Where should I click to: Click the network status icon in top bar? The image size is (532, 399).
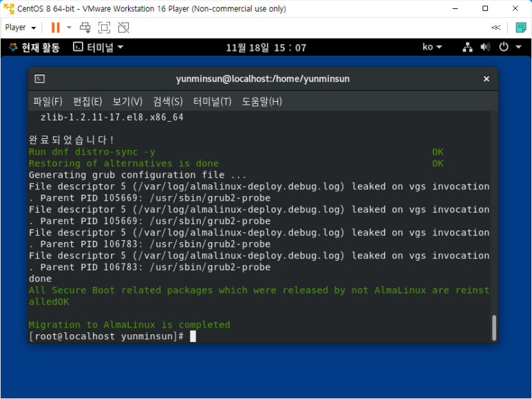coord(467,47)
